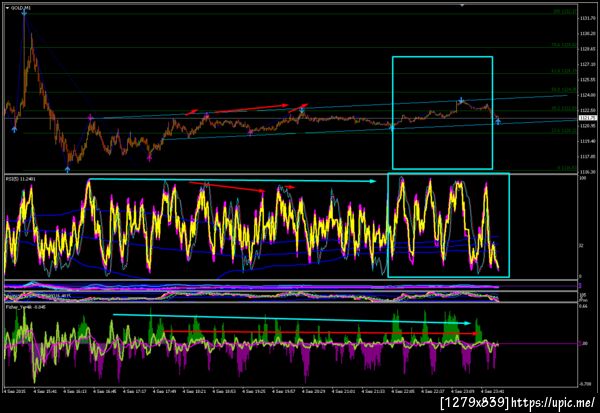
Task: Click the RSI(8) indicator label
Action: 21,178
